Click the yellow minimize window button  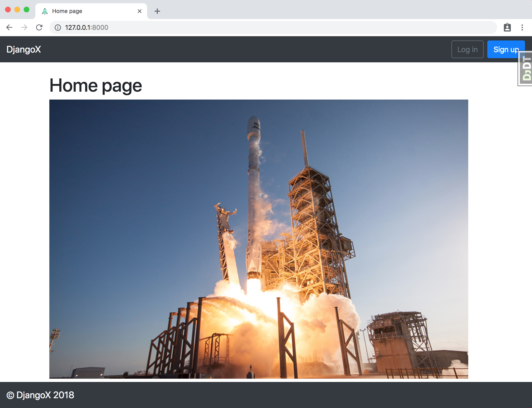pos(17,10)
